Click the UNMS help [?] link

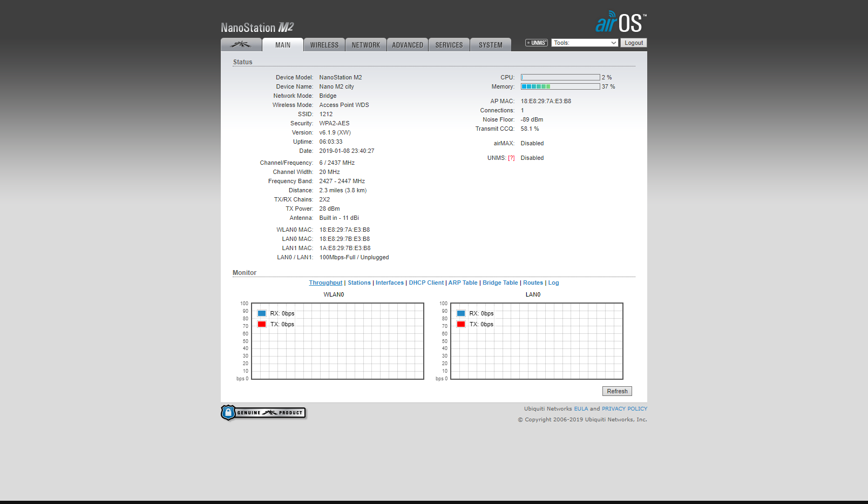coord(511,158)
